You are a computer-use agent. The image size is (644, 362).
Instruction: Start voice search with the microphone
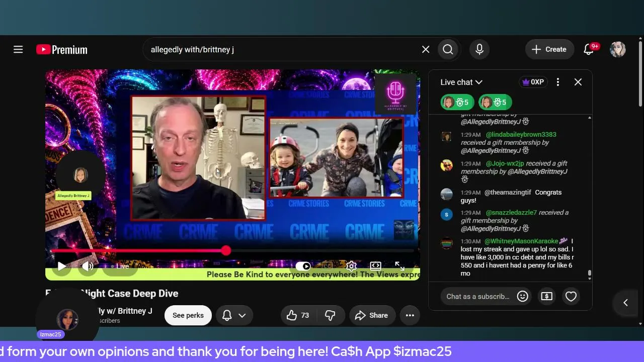coord(479,49)
